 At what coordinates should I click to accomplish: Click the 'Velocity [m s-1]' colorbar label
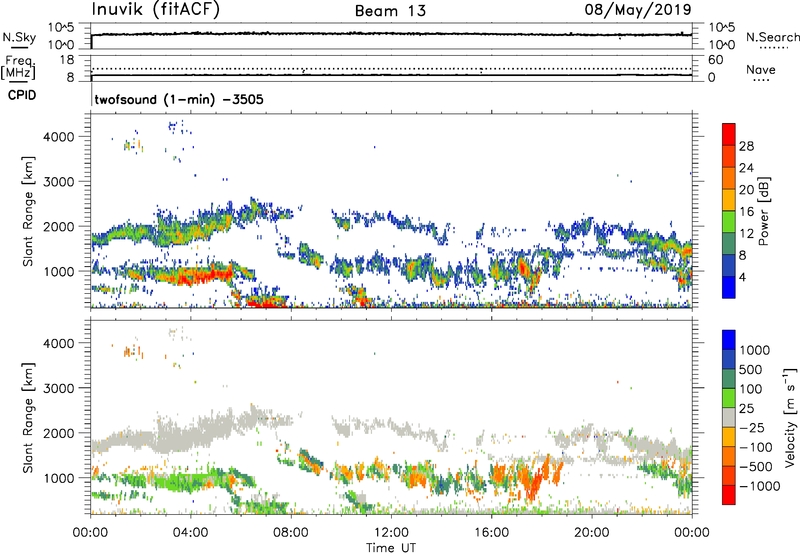click(790, 417)
